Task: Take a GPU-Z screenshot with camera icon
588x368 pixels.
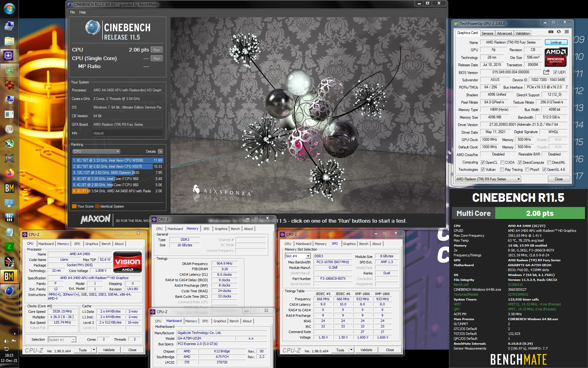Action: pyautogui.click(x=551, y=32)
